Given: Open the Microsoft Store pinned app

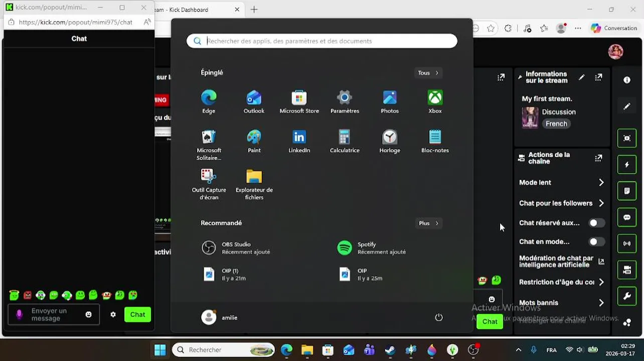Looking at the screenshot, I should [x=299, y=102].
